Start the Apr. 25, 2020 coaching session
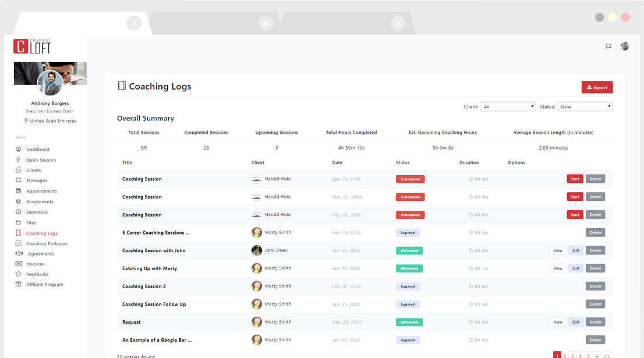The width and height of the screenshot is (644, 358). point(575,179)
